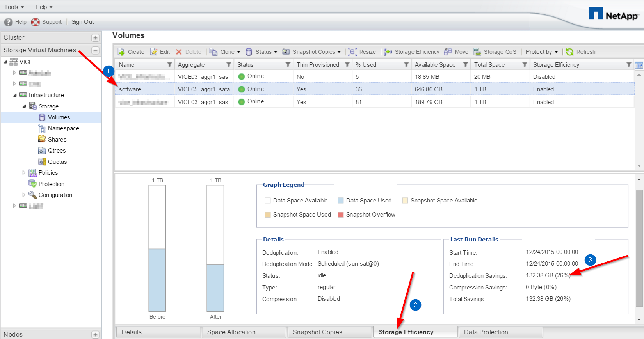This screenshot has width=644, height=339.
Task: Toggle the Cluster panel plus button
Action: 95,38
